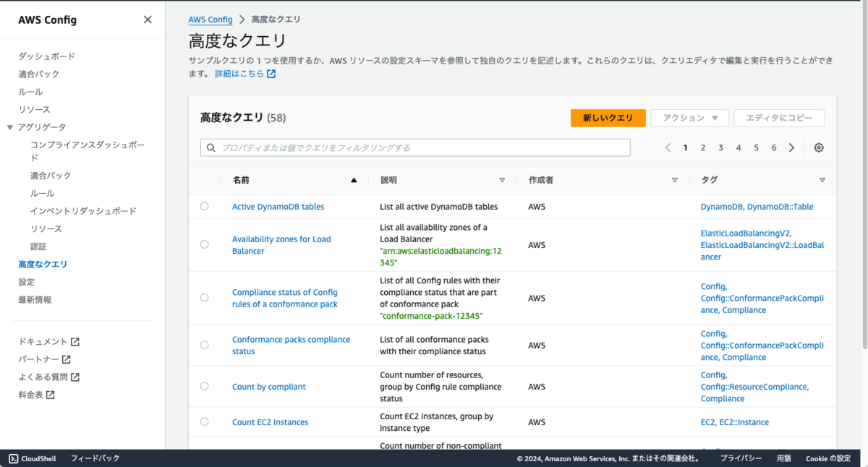Select radio for Compliance status of Config rules
Viewport: 868px width, 467px height.
[x=205, y=298]
